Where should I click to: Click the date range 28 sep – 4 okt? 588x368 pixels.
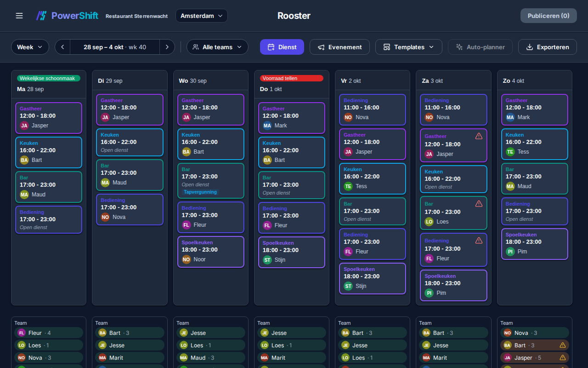point(115,47)
